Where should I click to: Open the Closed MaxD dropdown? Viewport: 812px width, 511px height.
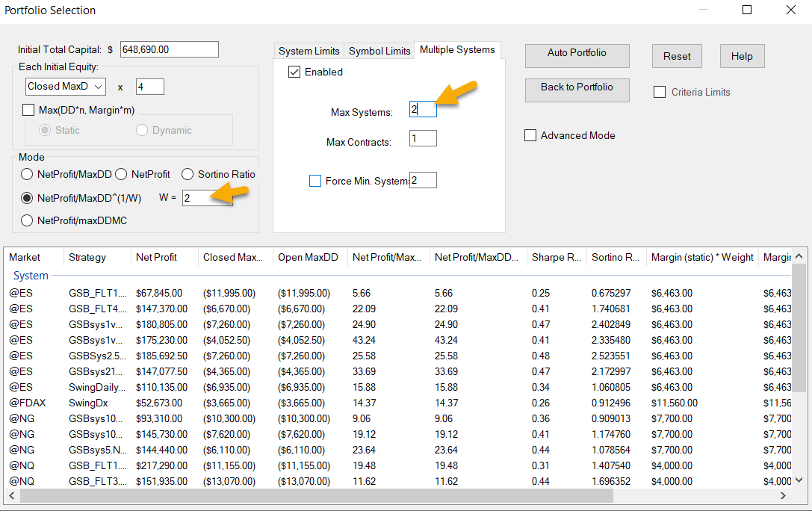pos(65,87)
